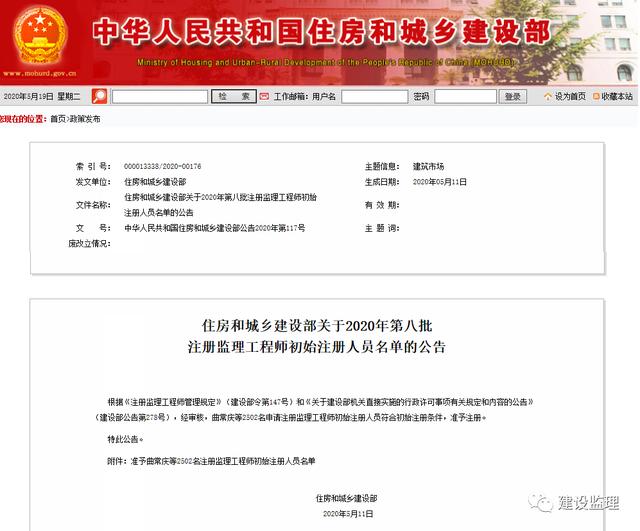Click the 文件名称 document name value
This screenshot has width=640, height=531.
point(220,205)
